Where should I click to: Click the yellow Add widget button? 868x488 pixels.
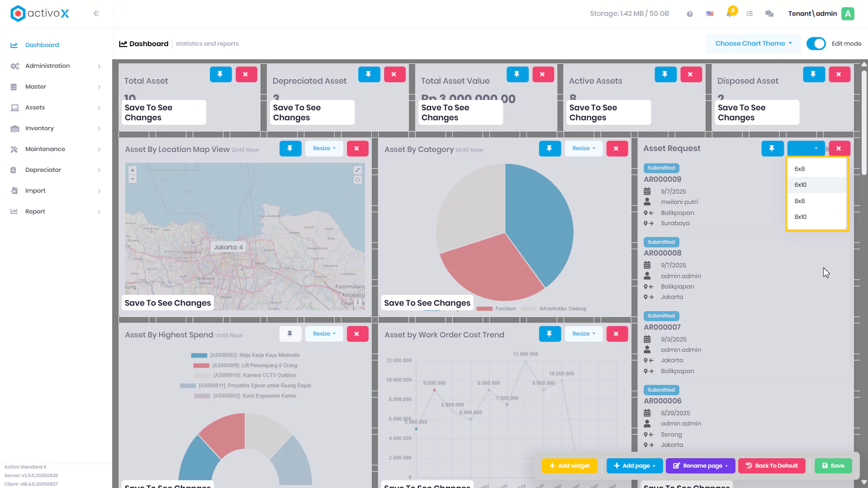coord(569,466)
